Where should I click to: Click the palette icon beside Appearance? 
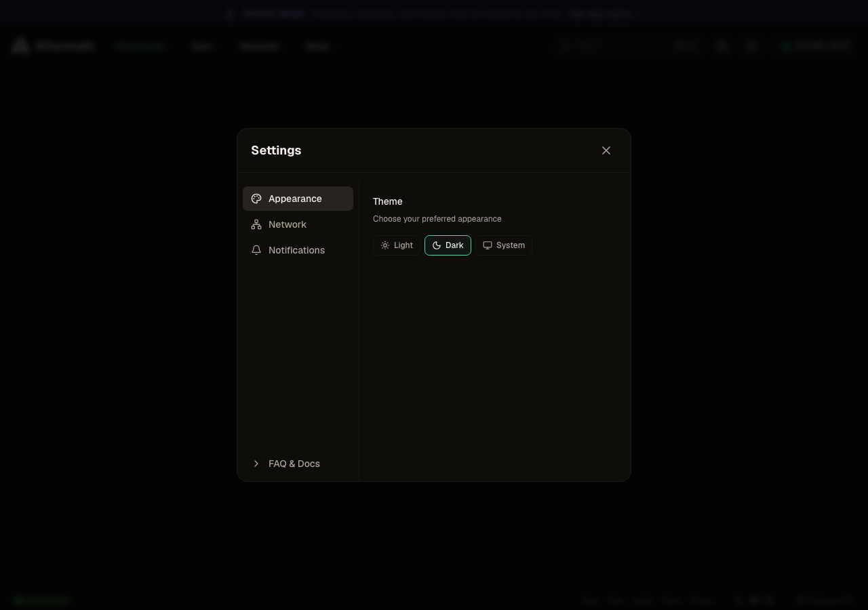(x=256, y=199)
